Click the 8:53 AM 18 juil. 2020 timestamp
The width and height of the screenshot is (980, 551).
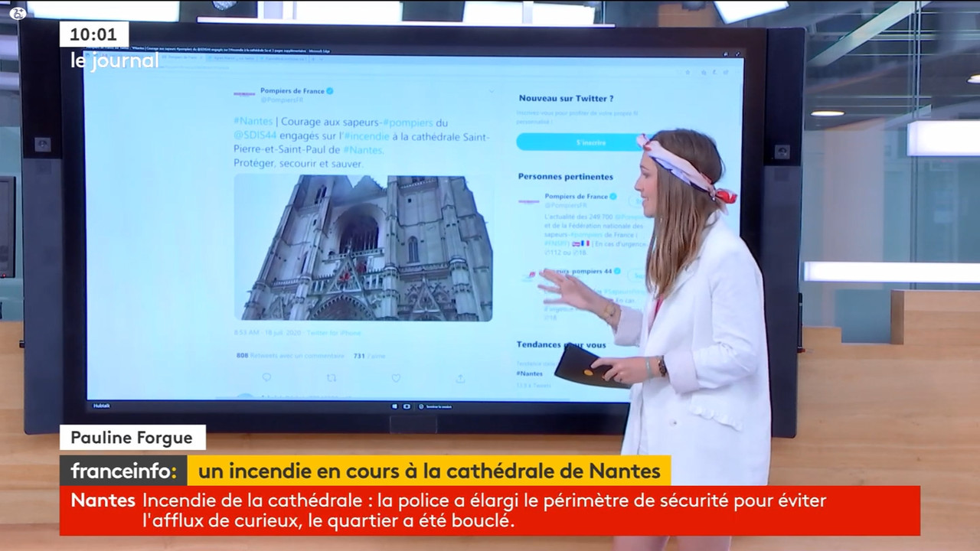267,333
